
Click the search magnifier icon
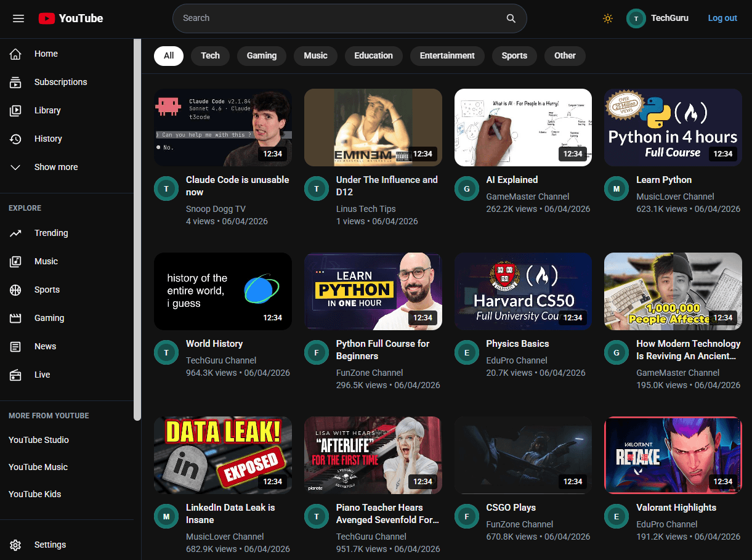click(511, 18)
